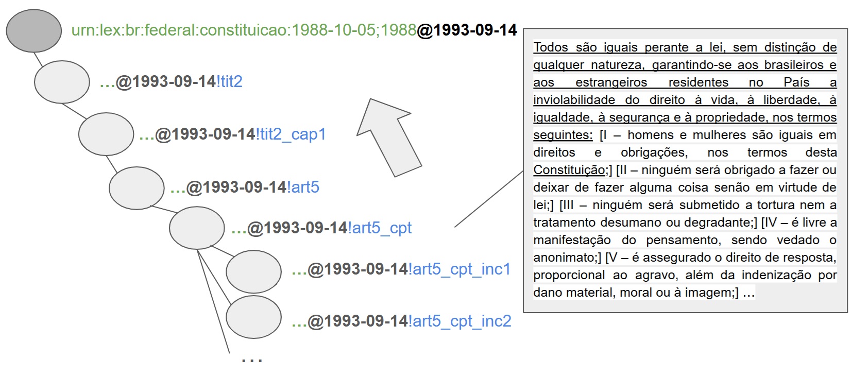This screenshot has width=868, height=376.
Task: Click the art5_cpt_inc1 node ellipse
Action: [253, 271]
